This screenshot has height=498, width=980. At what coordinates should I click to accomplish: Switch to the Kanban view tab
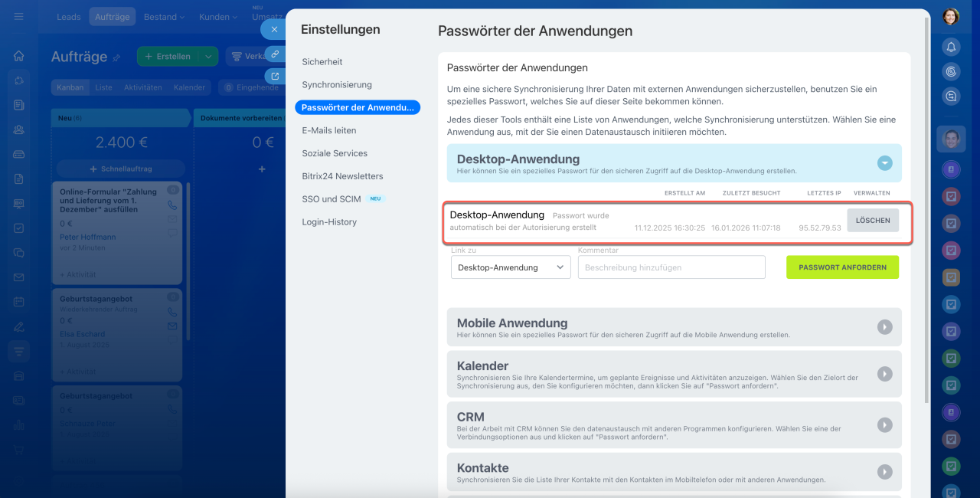[x=70, y=87]
